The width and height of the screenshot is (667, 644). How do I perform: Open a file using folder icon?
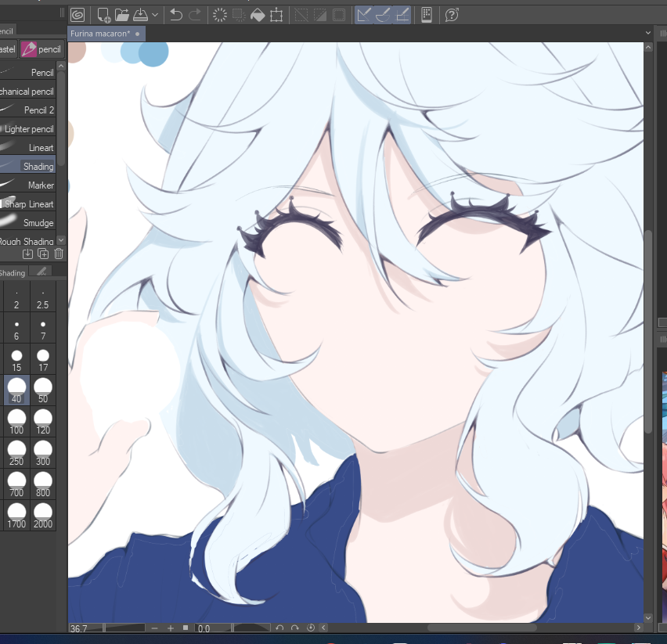(x=121, y=16)
